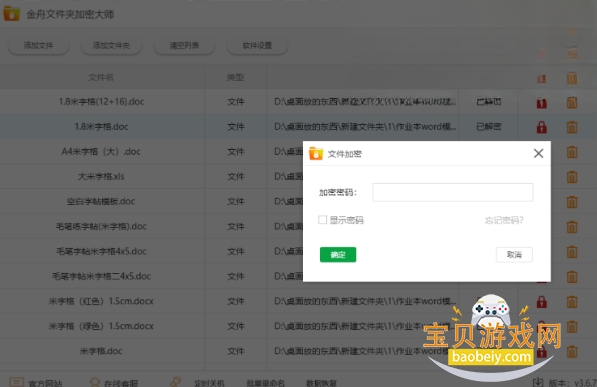Click 已解密 status of 1.8米字格.doc row
Viewport: 597px width, 387px height.
(489, 126)
